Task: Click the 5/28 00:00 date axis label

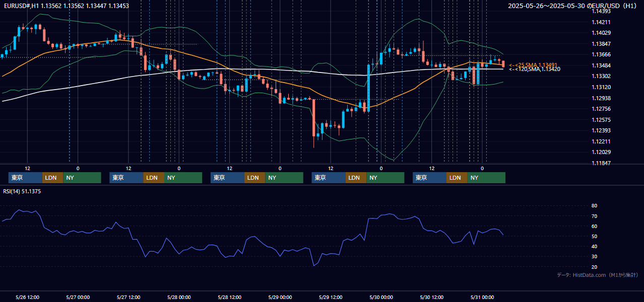Action: click(179, 297)
